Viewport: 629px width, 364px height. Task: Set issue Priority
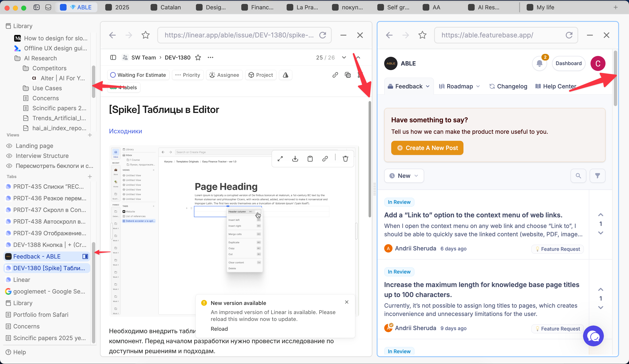pyautogui.click(x=188, y=75)
